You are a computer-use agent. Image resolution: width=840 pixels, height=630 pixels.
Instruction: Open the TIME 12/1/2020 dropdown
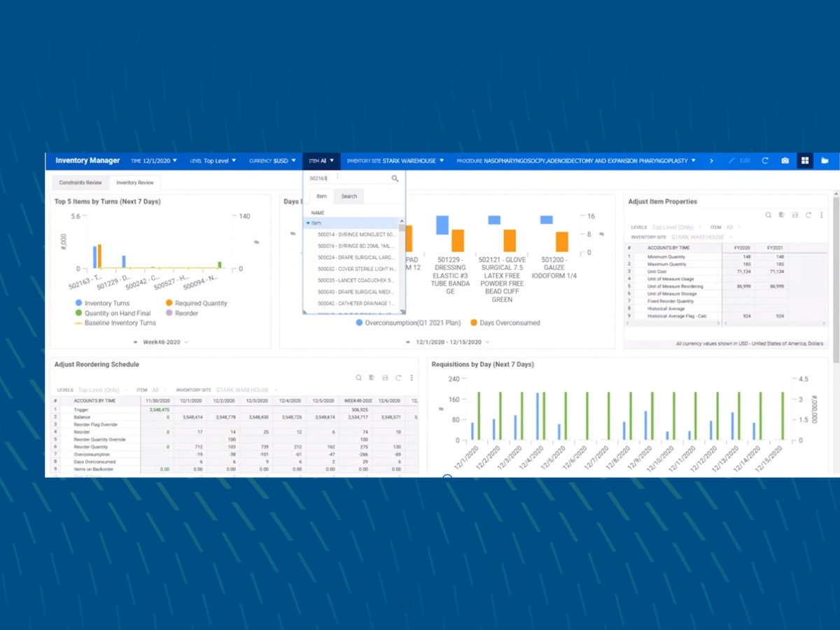pos(151,160)
